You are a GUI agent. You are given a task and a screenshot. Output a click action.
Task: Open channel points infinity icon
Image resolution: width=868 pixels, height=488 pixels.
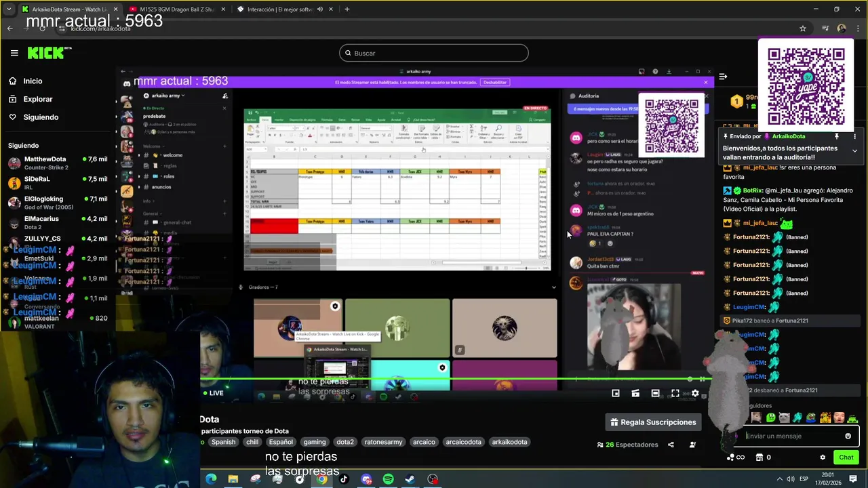click(741, 457)
